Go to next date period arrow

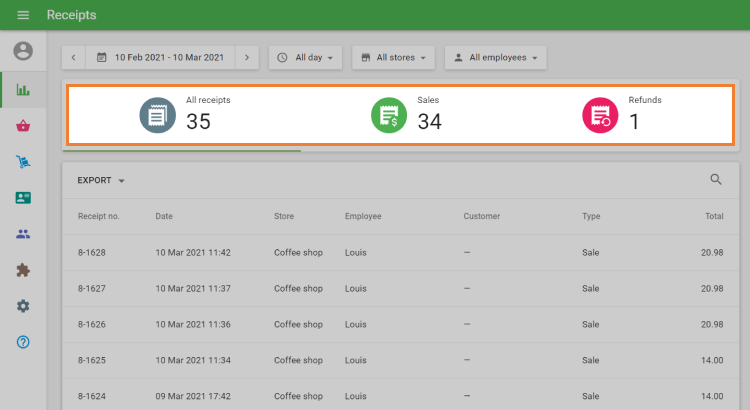click(x=247, y=58)
